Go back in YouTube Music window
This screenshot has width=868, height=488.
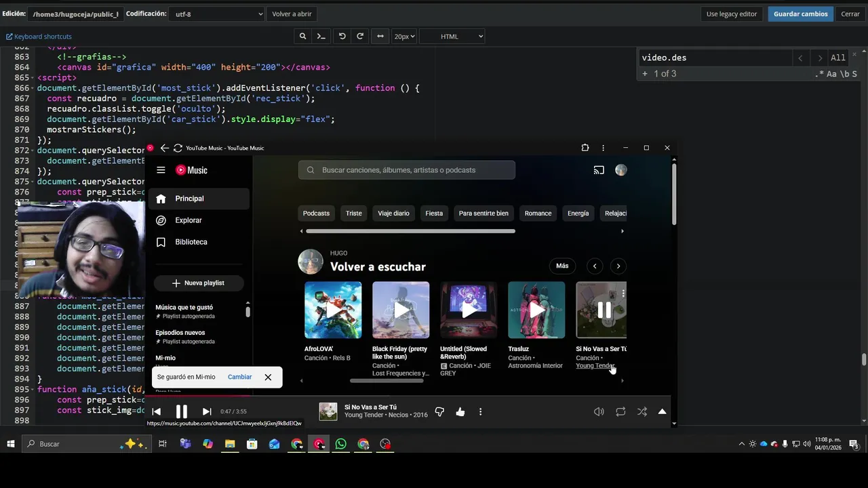point(164,148)
